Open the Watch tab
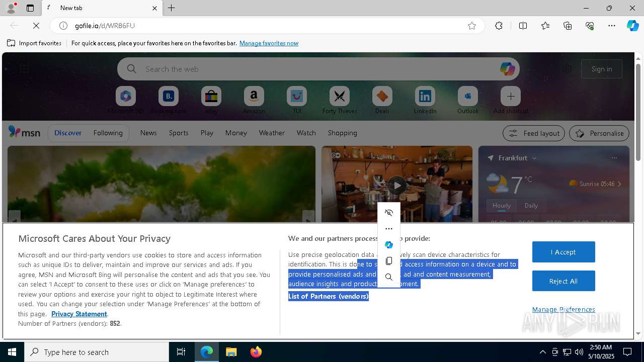 (306, 133)
